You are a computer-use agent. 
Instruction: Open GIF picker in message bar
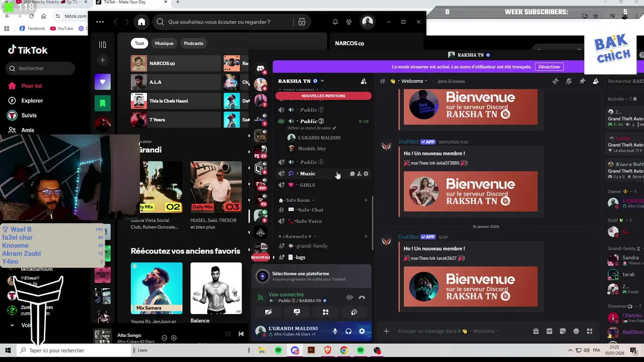click(x=549, y=331)
